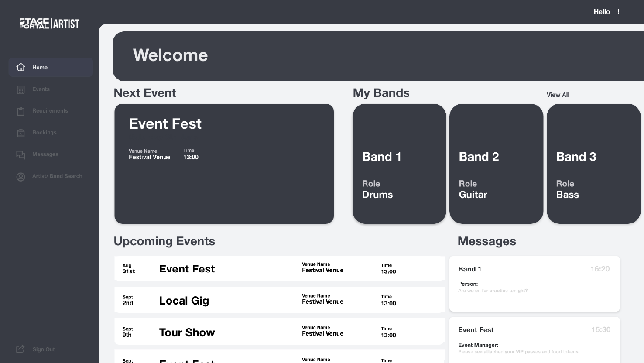Click the Stage Portal Artist logo
Screen dimensions: 644x363
(49, 24)
